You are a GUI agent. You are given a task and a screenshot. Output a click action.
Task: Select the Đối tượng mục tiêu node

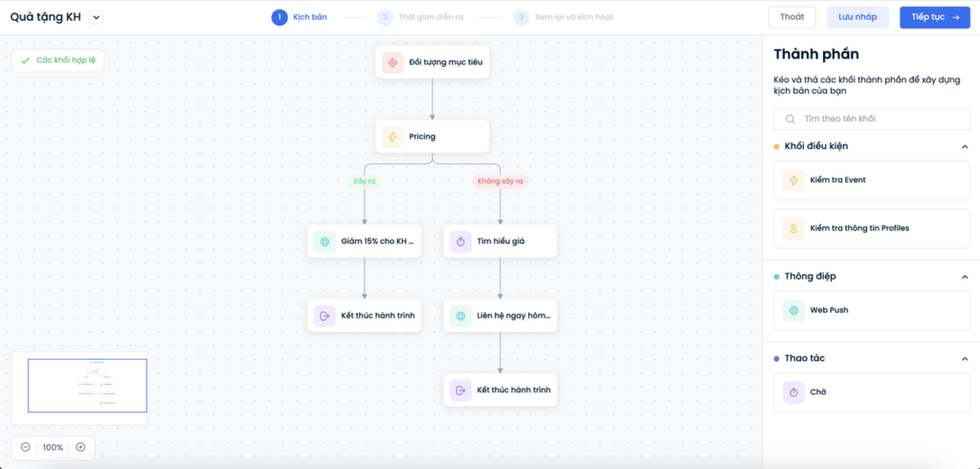tap(432, 62)
